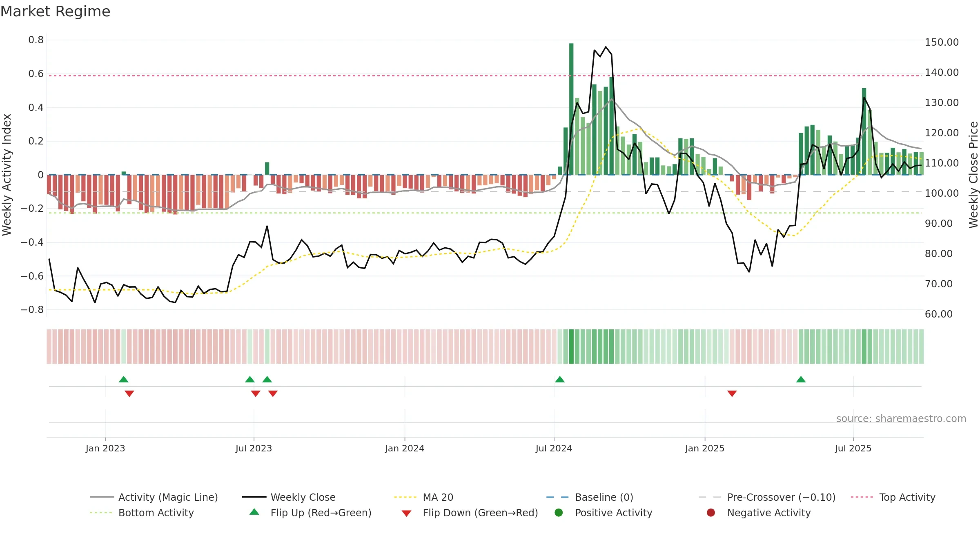Screen dimensions: 980x551
Task: Click the −0.8 activity index axis value
Action: (x=32, y=310)
